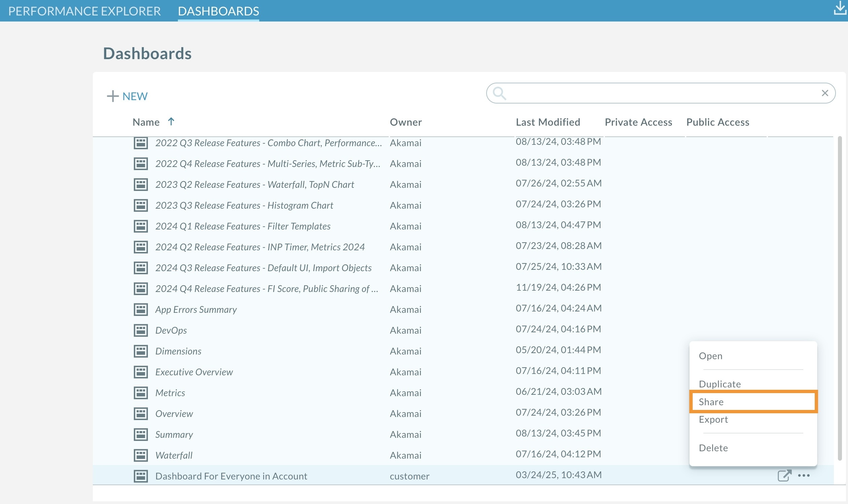Open the Overview dashboard
The height and width of the screenshot is (504, 848).
tap(174, 414)
